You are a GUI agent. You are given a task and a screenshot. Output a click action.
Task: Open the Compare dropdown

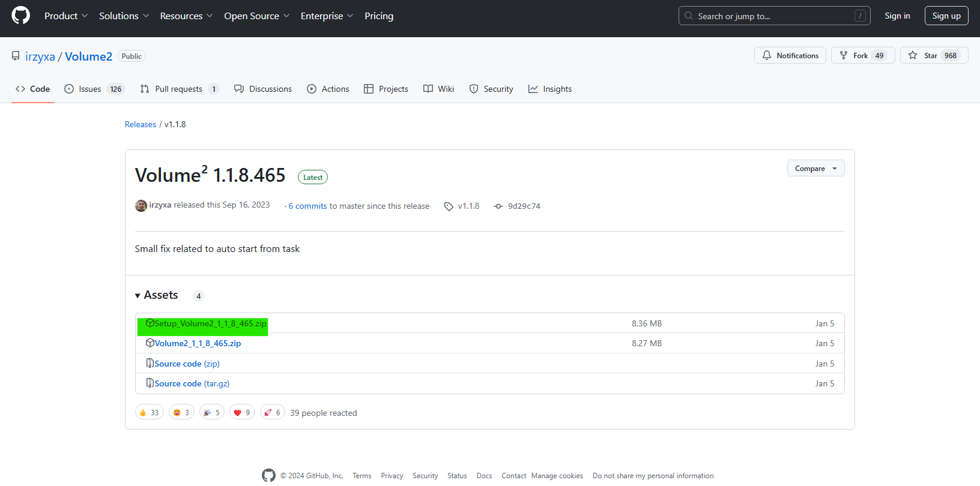tap(815, 169)
